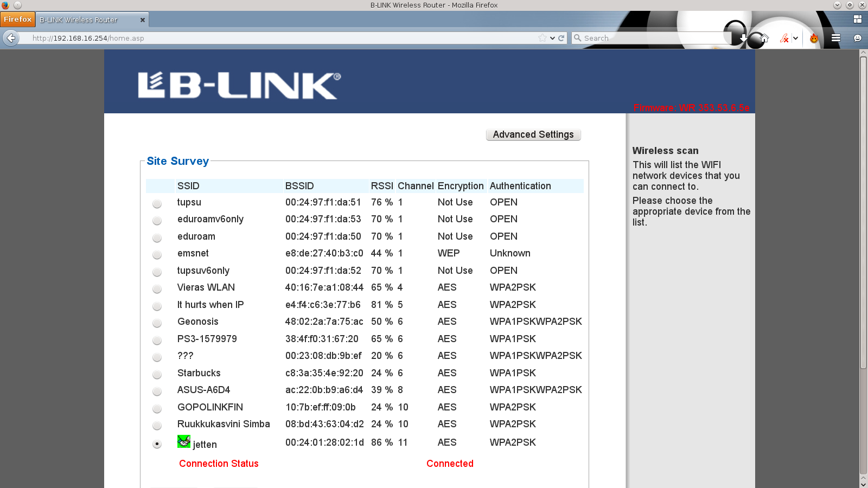Click the Connection Status label
This screenshot has height=488, width=868.
tap(219, 464)
